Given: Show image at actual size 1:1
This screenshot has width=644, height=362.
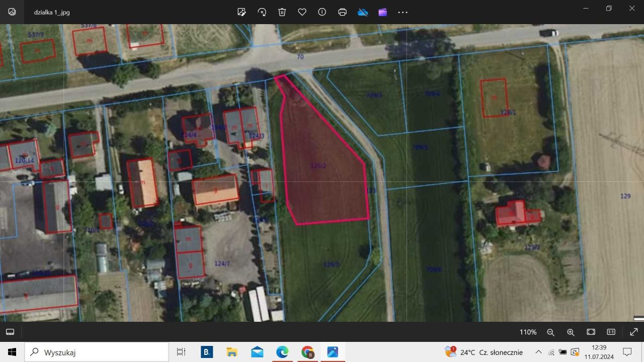Looking at the screenshot, I should click(x=611, y=332).
